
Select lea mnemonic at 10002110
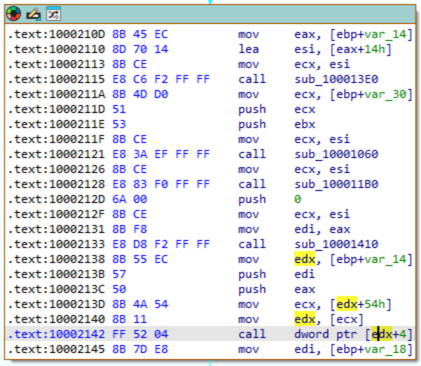[248, 49]
